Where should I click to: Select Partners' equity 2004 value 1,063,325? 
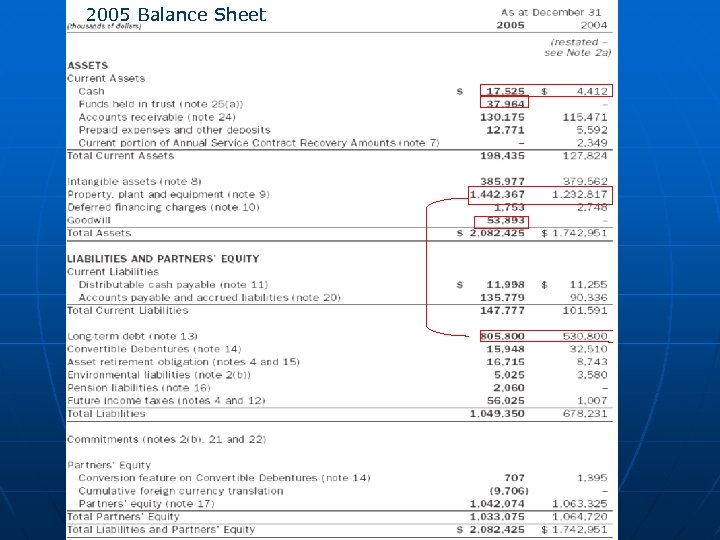579,503
